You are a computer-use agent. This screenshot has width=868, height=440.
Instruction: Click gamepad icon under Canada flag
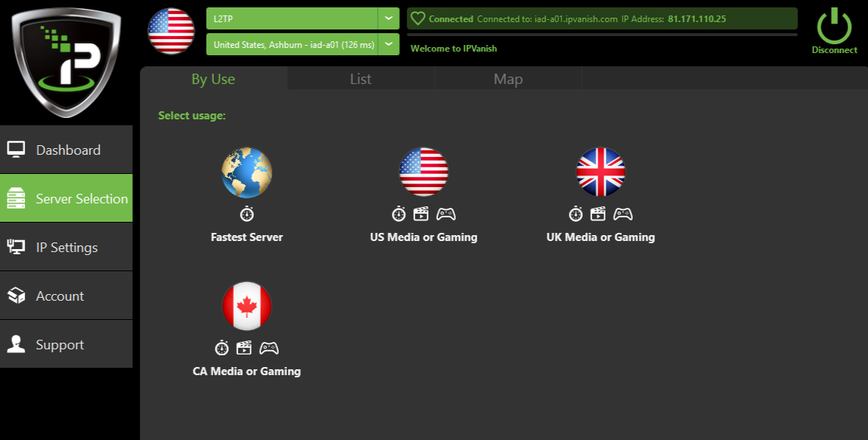coord(269,348)
